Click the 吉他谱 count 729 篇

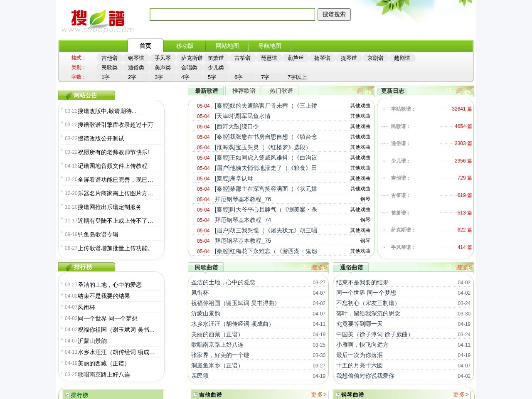click(x=465, y=178)
